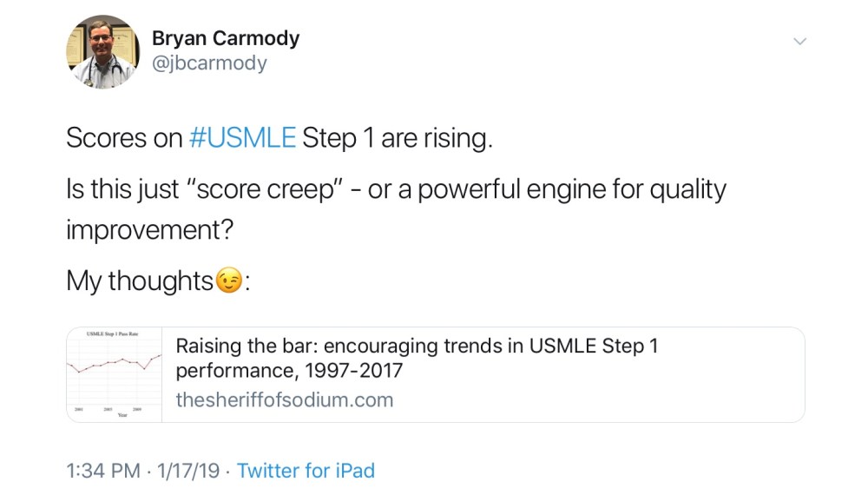
Task: Click the winking face emoji
Action: [229, 281]
